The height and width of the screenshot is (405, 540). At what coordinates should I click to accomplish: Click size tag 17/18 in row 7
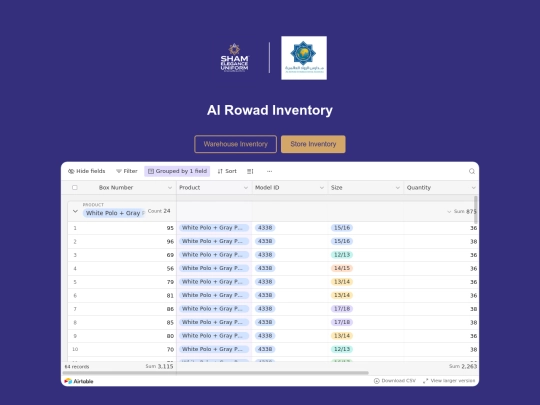[x=342, y=309]
